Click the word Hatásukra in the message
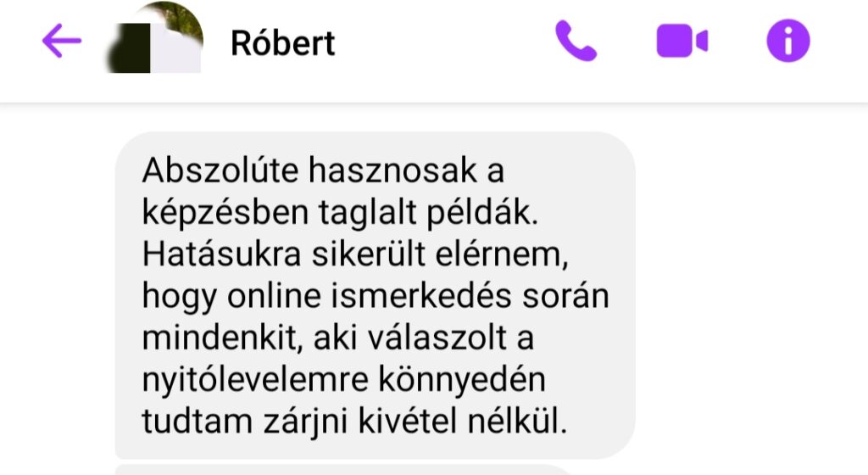Viewport: 868px width, 475px height. (x=221, y=254)
